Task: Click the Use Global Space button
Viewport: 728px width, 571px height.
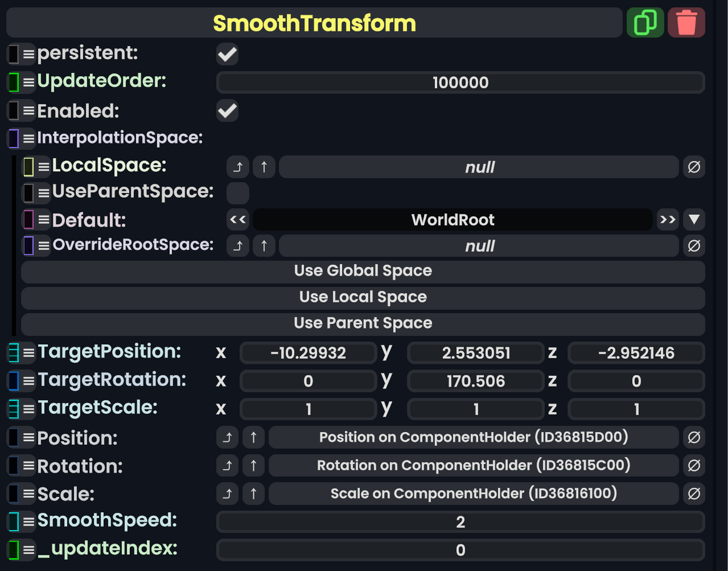Action: 363,271
